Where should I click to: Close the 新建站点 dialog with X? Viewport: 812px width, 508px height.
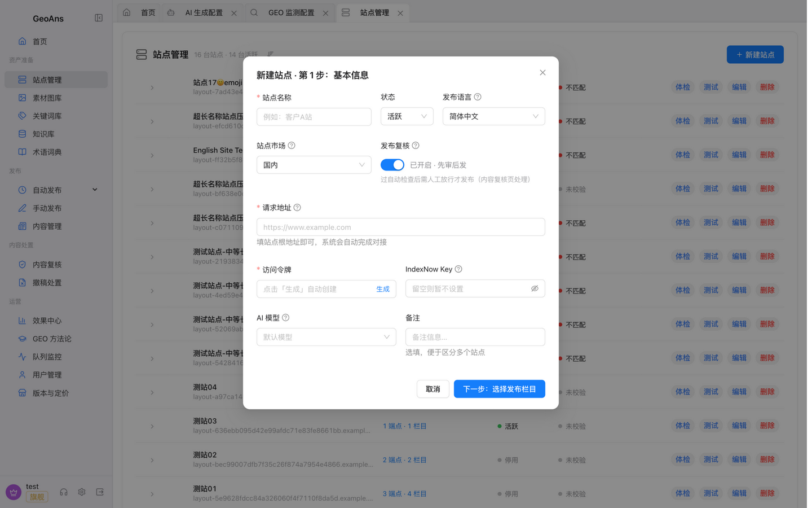pyautogui.click(x=542, y=73)
